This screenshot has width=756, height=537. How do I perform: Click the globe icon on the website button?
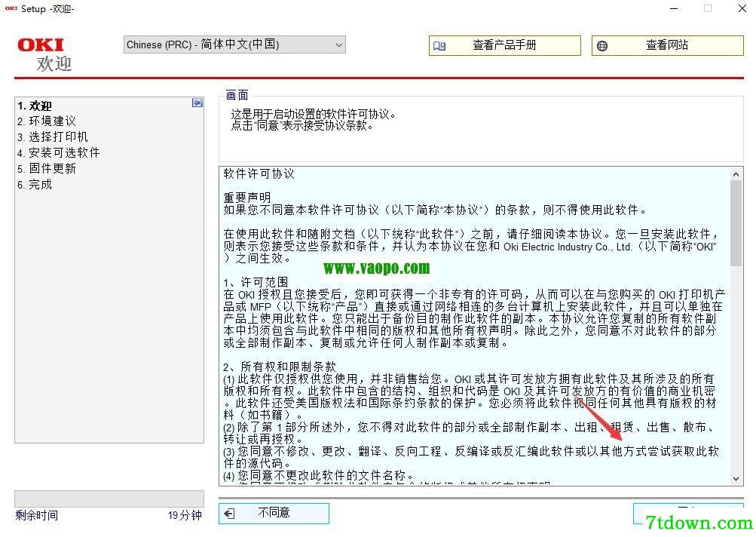[602, 46]
